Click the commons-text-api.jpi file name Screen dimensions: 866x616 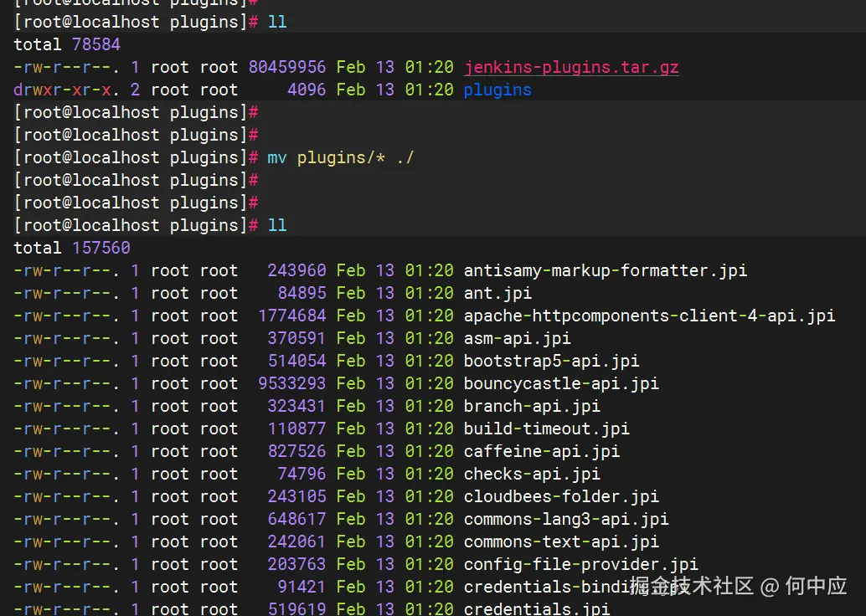coord(561,542)
